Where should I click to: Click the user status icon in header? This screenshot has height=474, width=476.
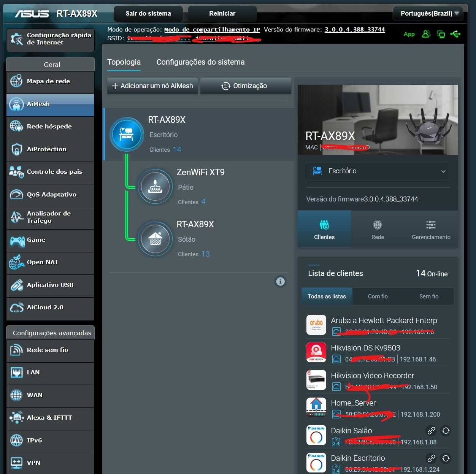point(426,34)
